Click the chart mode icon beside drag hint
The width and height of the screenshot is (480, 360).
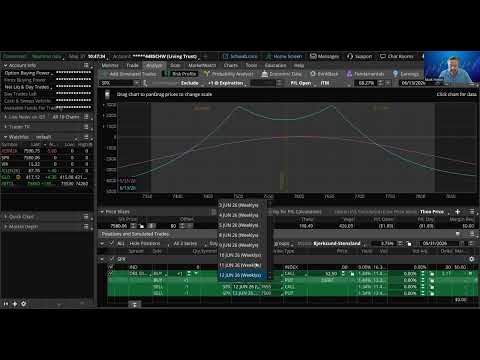point(107,95)
